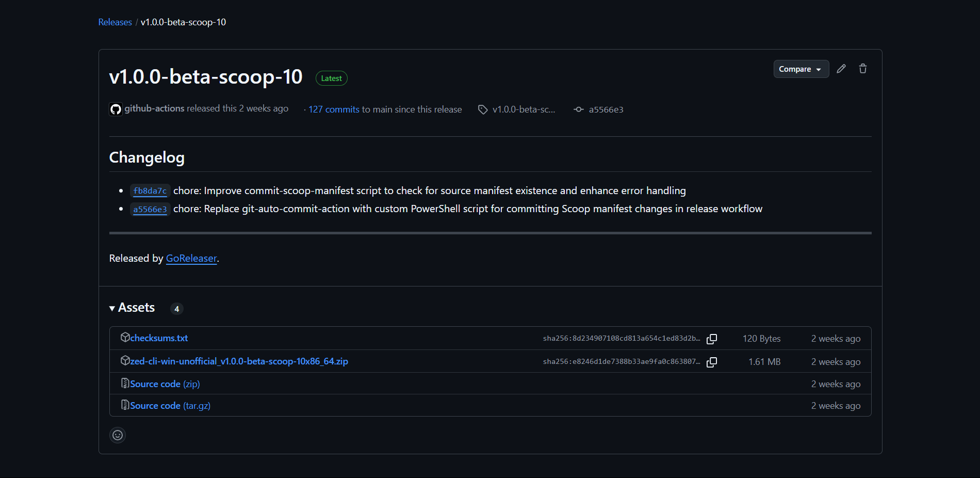Viewport: 980px width, 478px height.
Task: Open changelog commit fb8da7c
Action: (150, 191)
